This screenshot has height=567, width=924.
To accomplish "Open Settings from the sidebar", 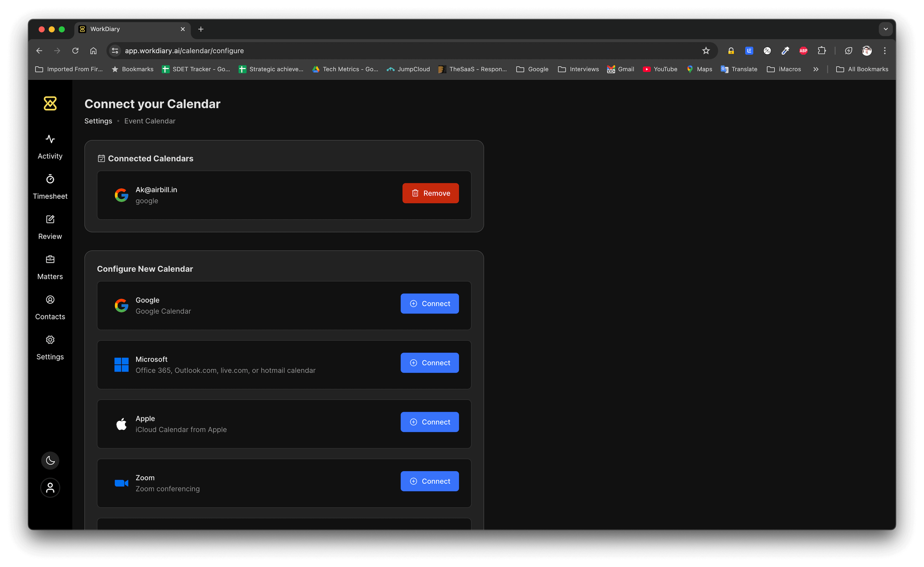I will tap(50, 348).
